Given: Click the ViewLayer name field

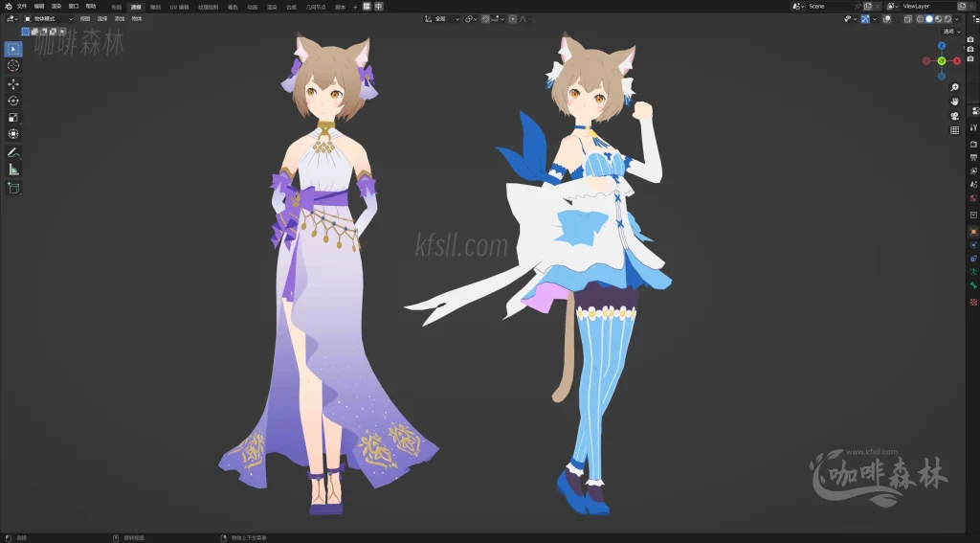Looking at the screenshot, I should pos(928,7).
